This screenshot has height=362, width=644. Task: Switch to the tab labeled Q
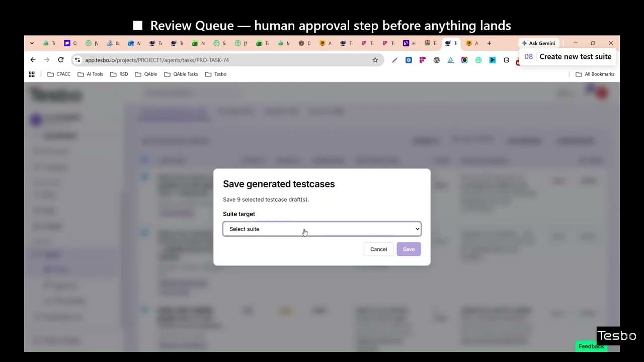(x=71, y=43)
